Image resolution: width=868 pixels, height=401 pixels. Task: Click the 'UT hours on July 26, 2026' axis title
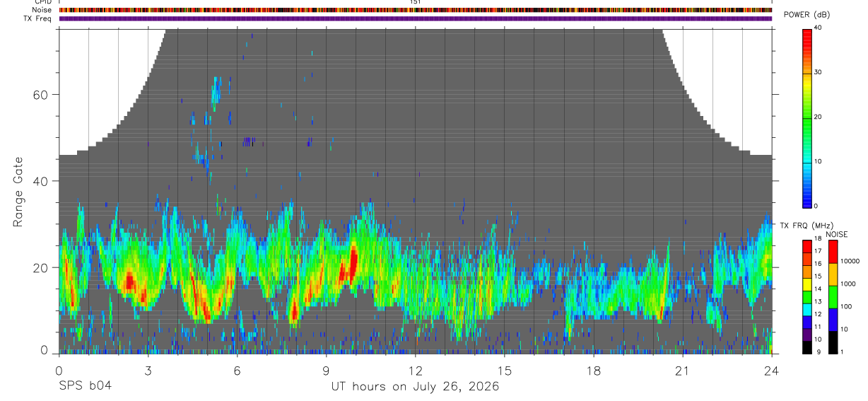416,386
